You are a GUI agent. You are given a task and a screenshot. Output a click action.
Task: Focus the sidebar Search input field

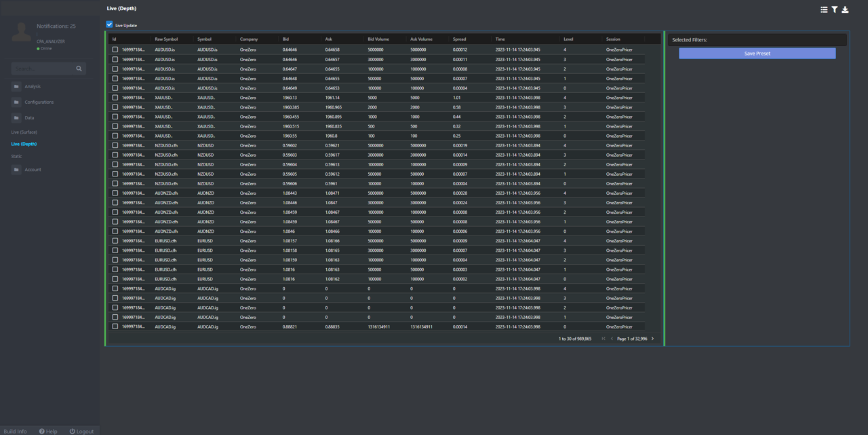pyautogui.click(x=43, y=69)
